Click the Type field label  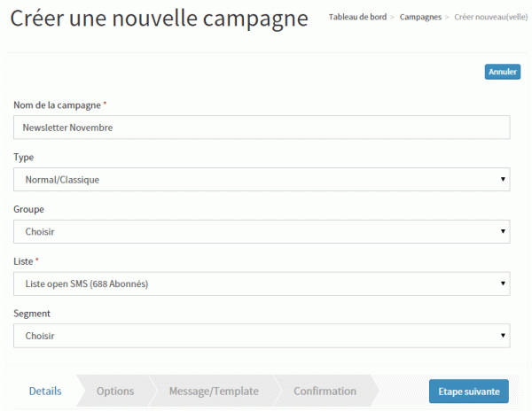(x=24, y=158)
